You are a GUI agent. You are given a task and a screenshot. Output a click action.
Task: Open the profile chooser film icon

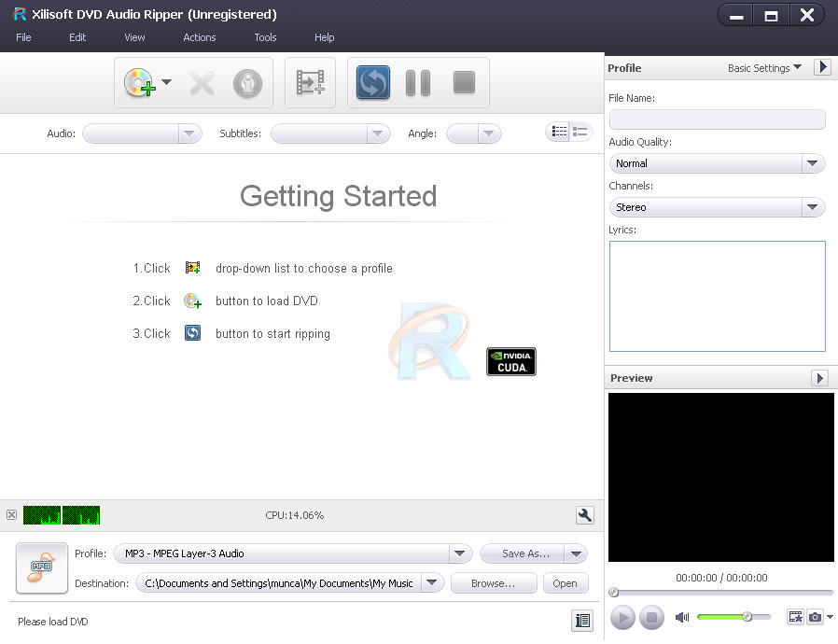310,83
